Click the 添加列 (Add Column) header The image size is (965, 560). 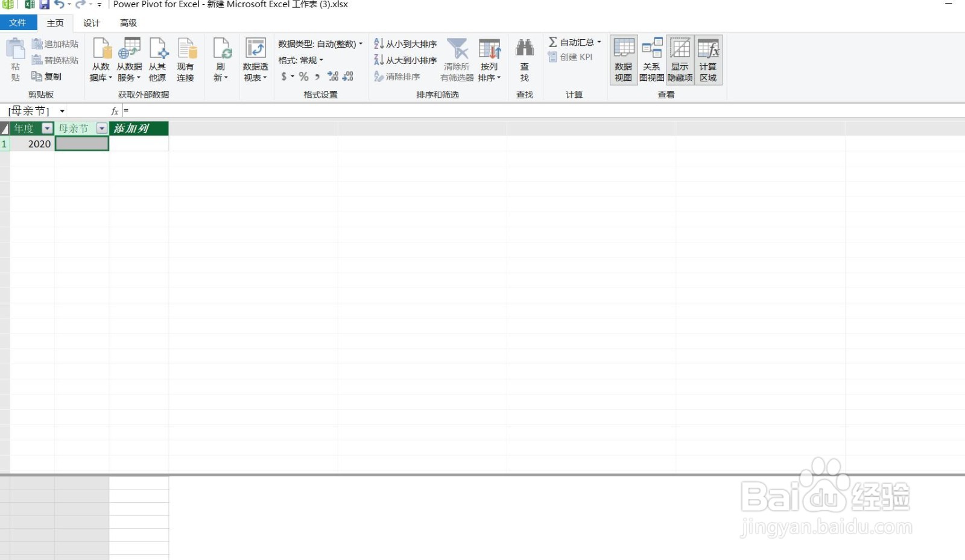(139, 128)
